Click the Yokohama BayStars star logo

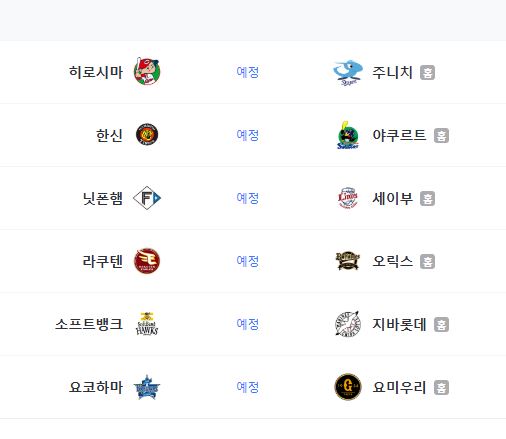(x=147, y=387)
